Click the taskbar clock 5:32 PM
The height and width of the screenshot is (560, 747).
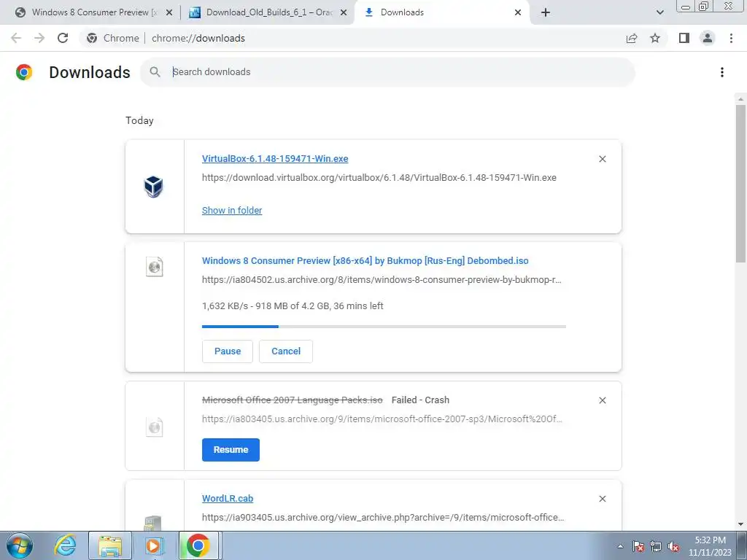[710, 540]
